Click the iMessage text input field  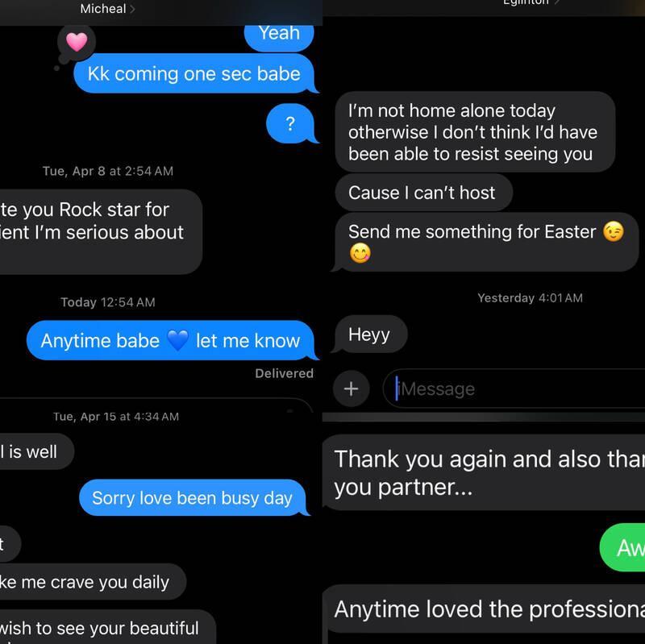pos(514,388)
